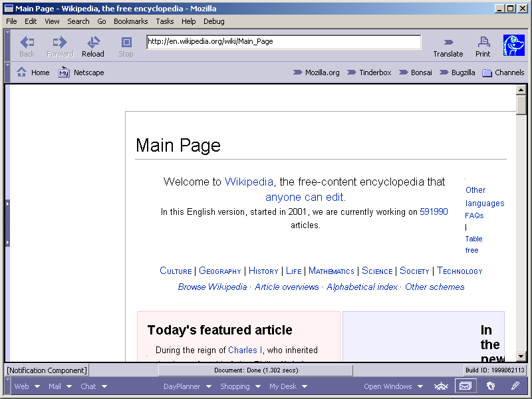Image resolution: width=532 pixels, height=399 pixels.
Task: Open the Tasks menu
Action: (164, 21)
